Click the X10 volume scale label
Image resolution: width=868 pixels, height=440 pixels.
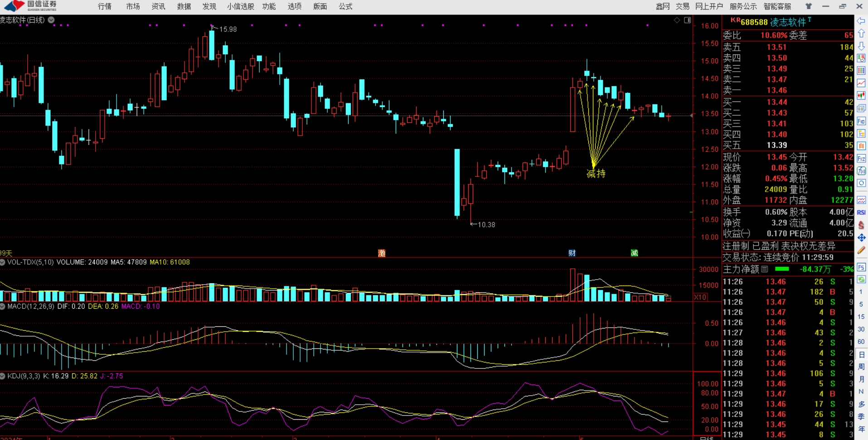pos(700,297)
